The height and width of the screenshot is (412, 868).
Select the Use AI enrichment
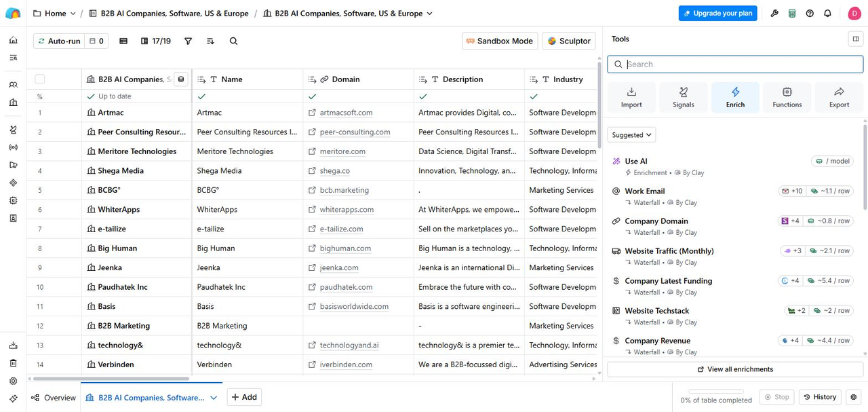tap(732, 166)
